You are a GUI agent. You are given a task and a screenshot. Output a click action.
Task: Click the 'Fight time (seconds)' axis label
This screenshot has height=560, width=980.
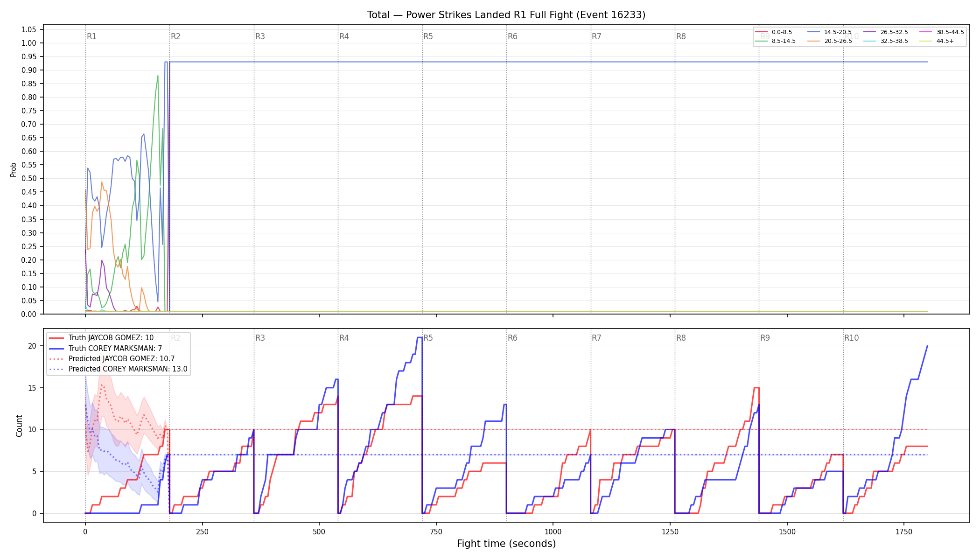coord(506,544)
